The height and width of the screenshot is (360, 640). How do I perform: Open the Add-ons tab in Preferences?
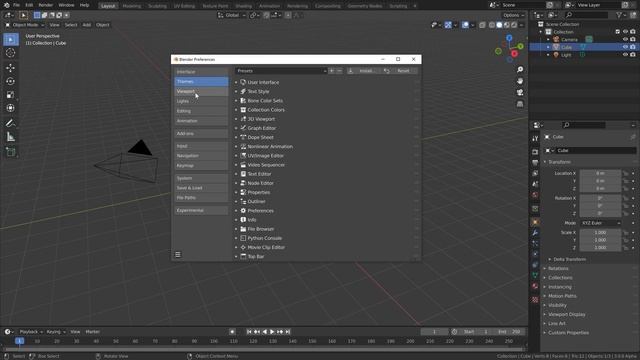tap(201, 133)
